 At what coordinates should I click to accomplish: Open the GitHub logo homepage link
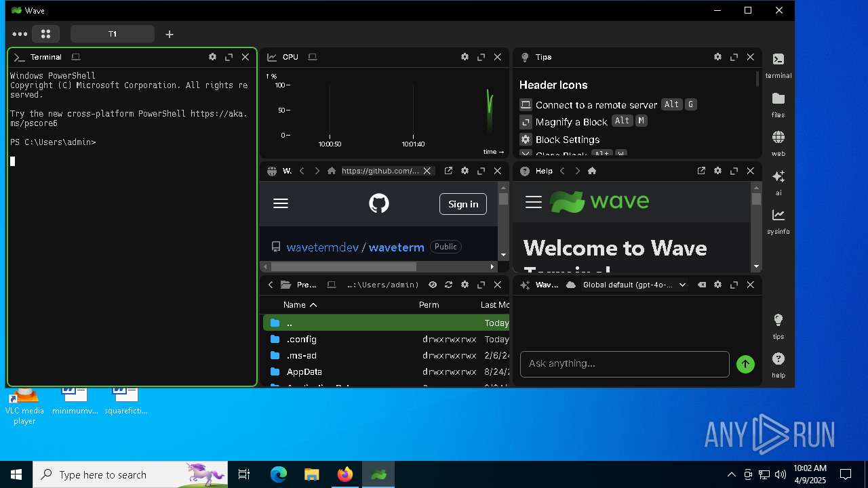coord(379,203)
